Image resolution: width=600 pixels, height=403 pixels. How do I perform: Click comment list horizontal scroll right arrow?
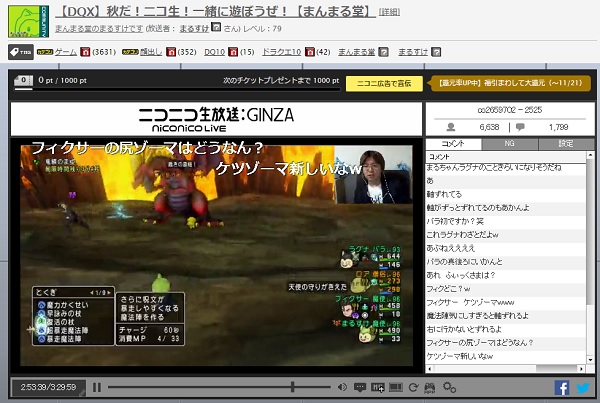582,369
